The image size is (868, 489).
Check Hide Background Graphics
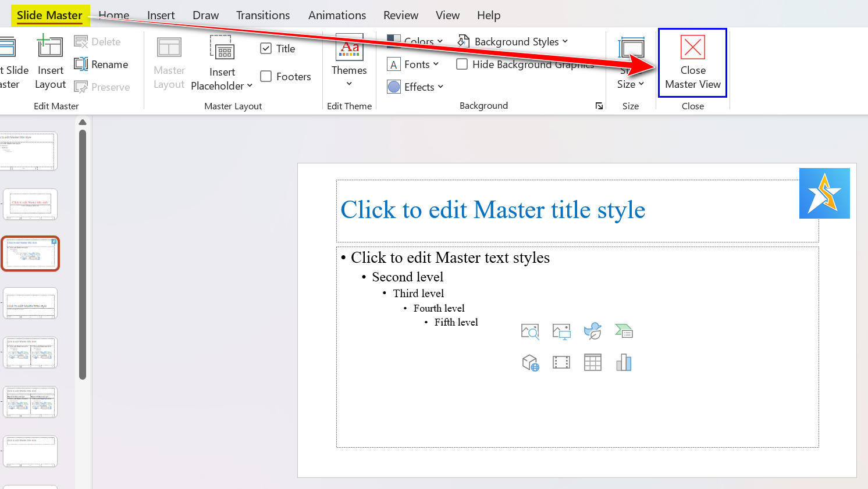point(462,65)
